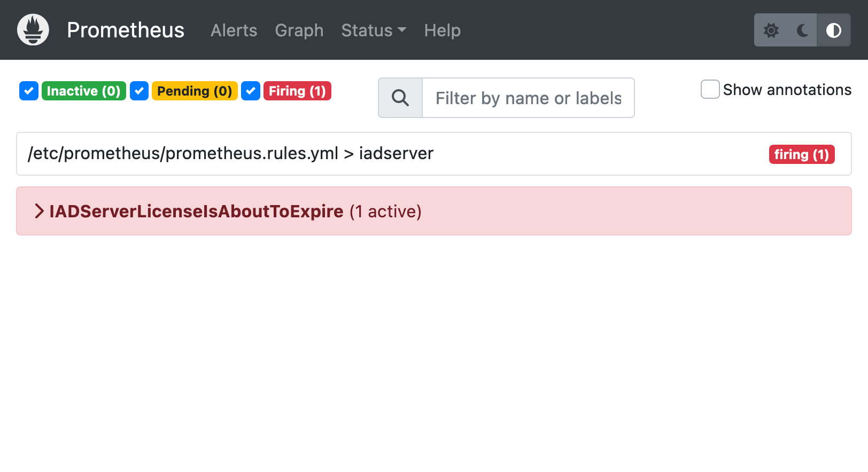Enable the Show annotations checkbox
The image size is (868, 472).
(x=710, y=89)
